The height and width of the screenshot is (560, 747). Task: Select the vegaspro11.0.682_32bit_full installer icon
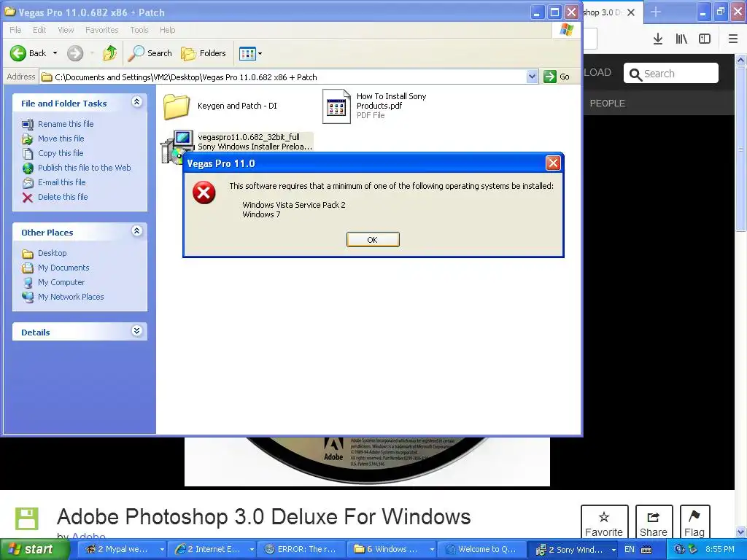(177, 147)
